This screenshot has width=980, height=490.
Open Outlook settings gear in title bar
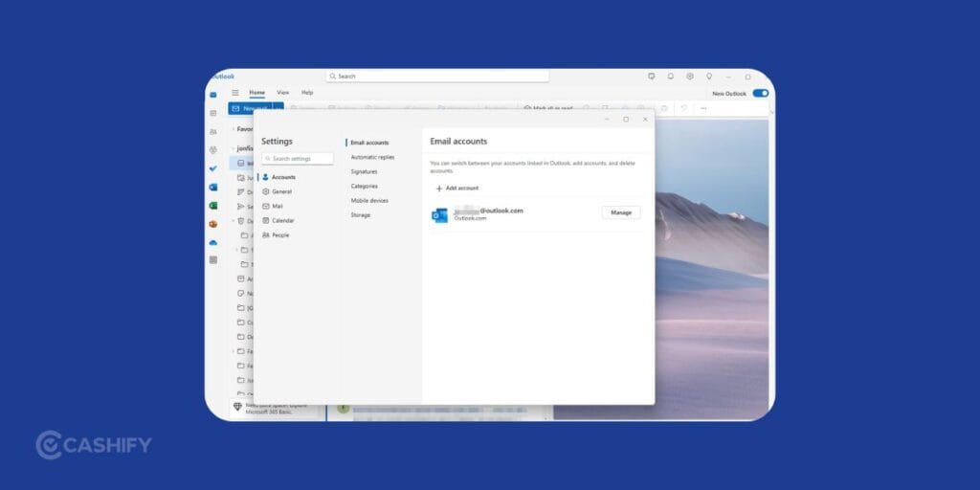(690, 77)
